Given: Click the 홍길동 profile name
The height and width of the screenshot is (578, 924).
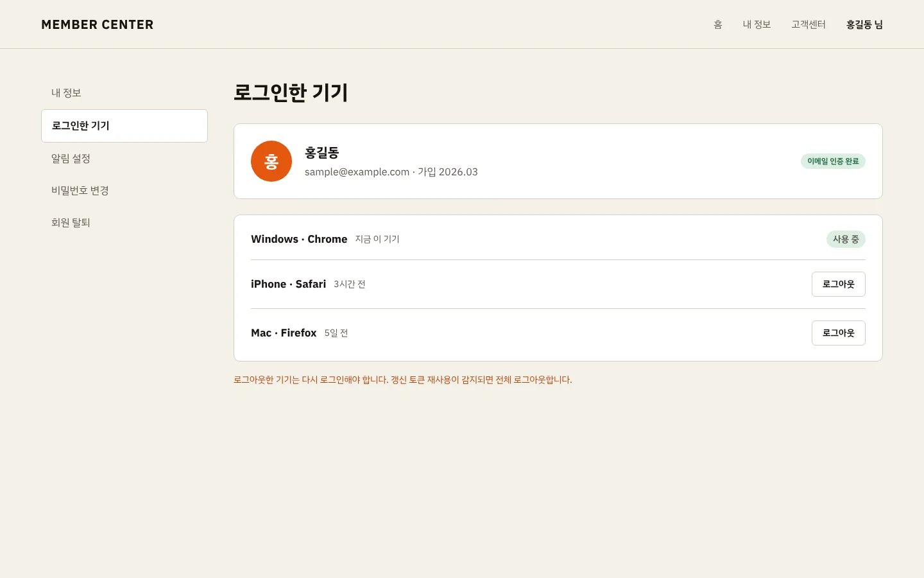Looking at the screenshot, I should [321, 153].
